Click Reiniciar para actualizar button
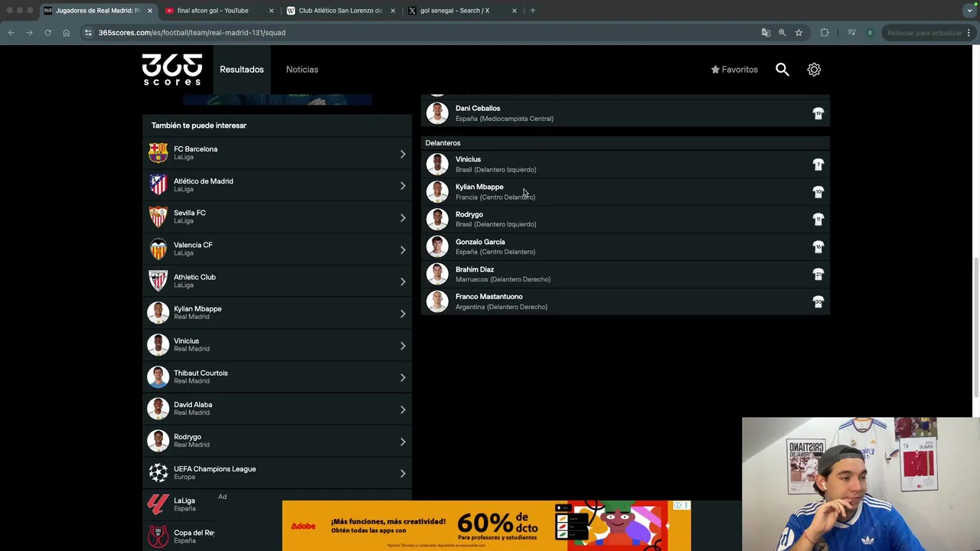 pyautogui.click(x=924, y=33)
